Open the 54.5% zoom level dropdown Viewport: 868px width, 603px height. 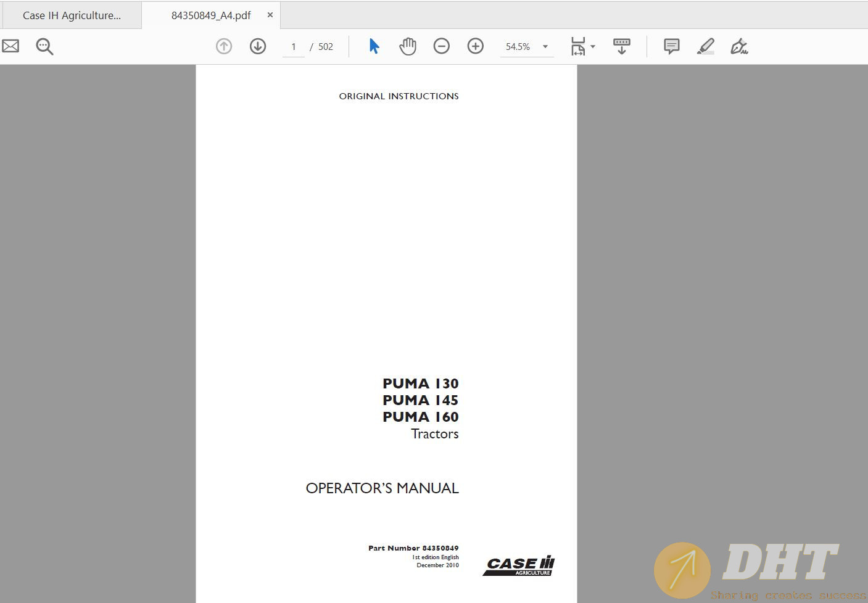[x=545, y=47]
